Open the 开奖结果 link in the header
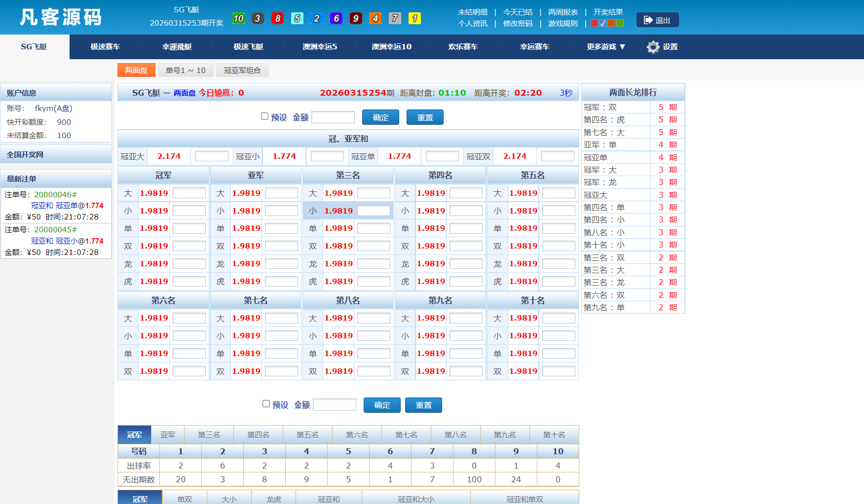 [607, 12]
